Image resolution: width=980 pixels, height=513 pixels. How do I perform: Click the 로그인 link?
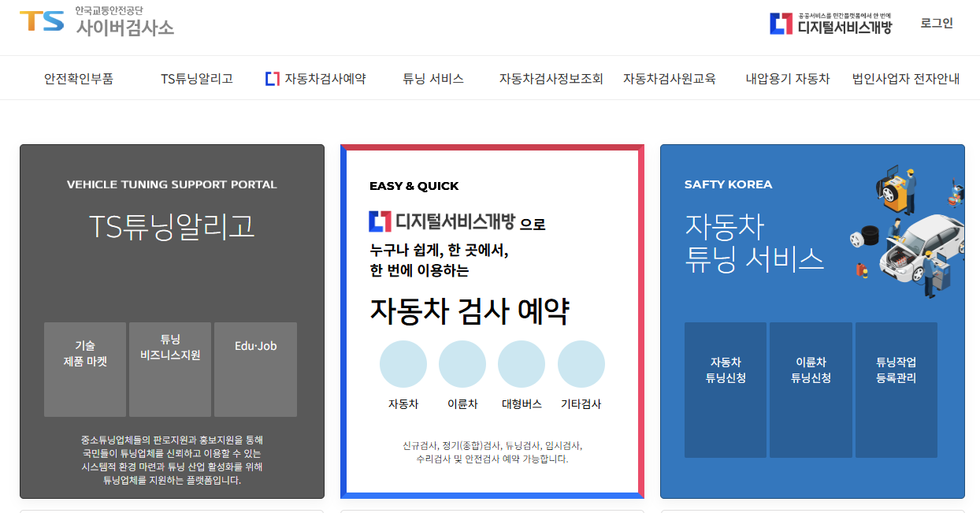click(x=937, y=24)
